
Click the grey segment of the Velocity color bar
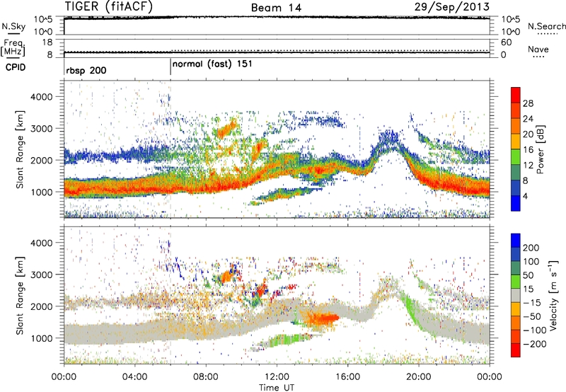tap(516, 295)
